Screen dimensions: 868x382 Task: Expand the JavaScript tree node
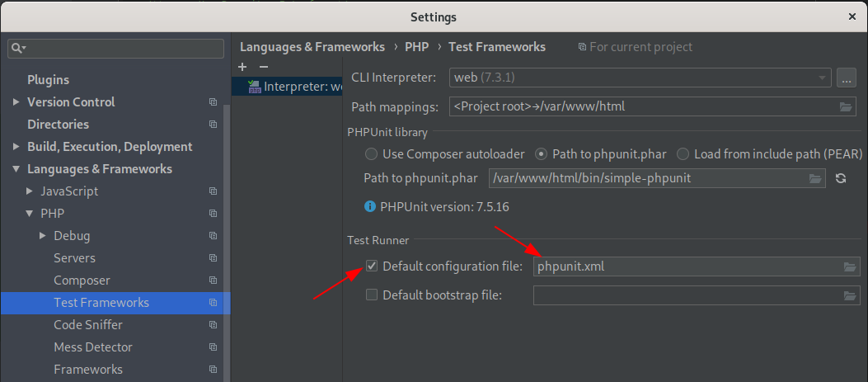pos(30,191)
